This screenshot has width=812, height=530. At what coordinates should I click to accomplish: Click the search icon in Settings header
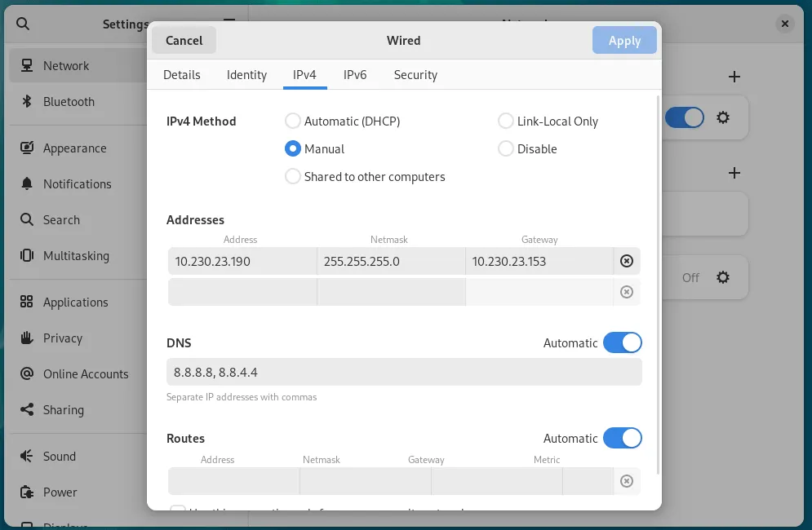pyautogui.click(x=23, y=24)
